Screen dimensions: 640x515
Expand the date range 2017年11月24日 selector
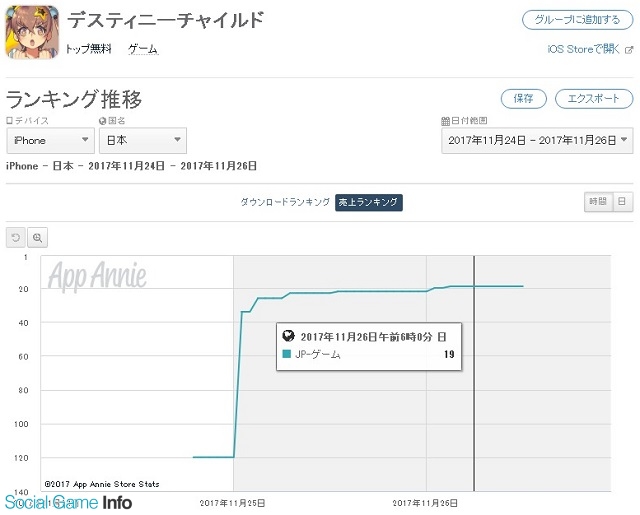(x=537, y=140)
